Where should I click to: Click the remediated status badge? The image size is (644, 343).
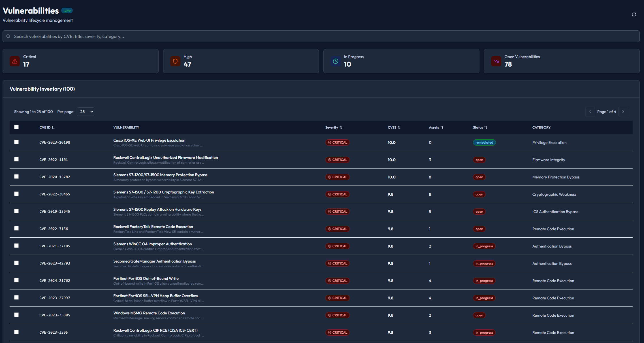484,142
